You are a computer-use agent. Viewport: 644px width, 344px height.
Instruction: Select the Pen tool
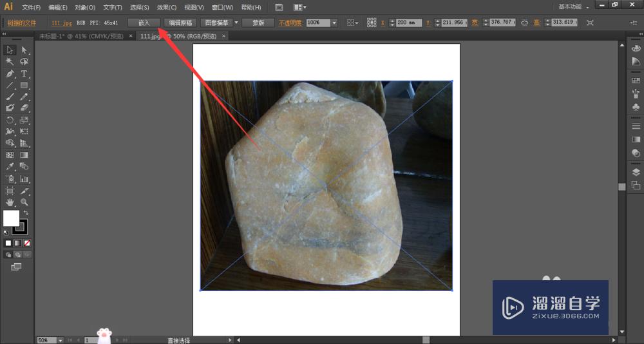tap(10, 73)
